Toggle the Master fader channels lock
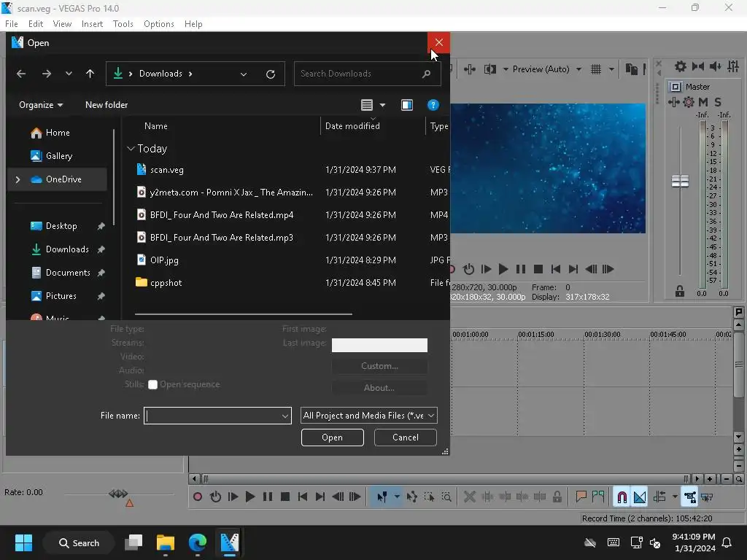747x560 pixels. pyautogui.click(x=680, y=291)
